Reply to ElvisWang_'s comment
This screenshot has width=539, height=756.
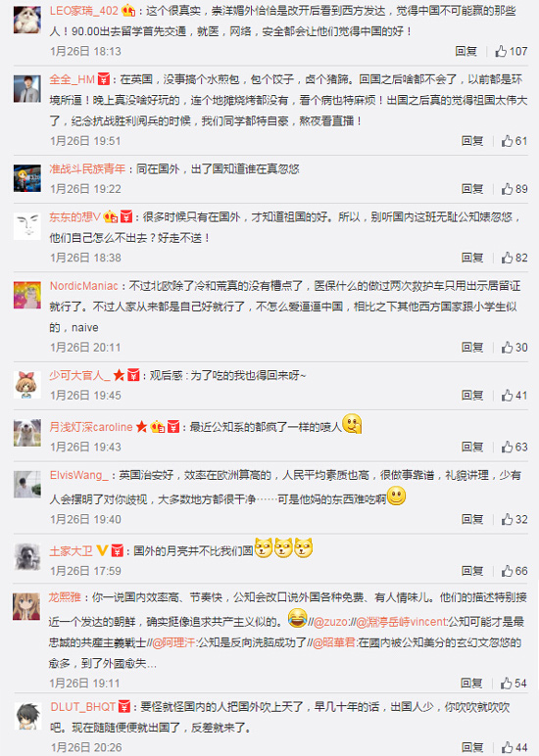pyautogui.click(x=472, y=519)
